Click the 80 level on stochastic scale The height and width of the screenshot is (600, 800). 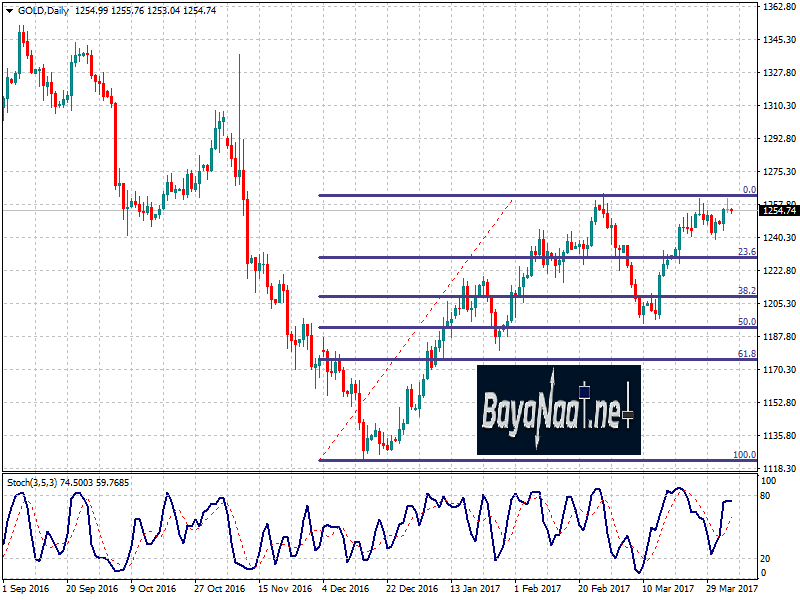[x=764, y=495]
